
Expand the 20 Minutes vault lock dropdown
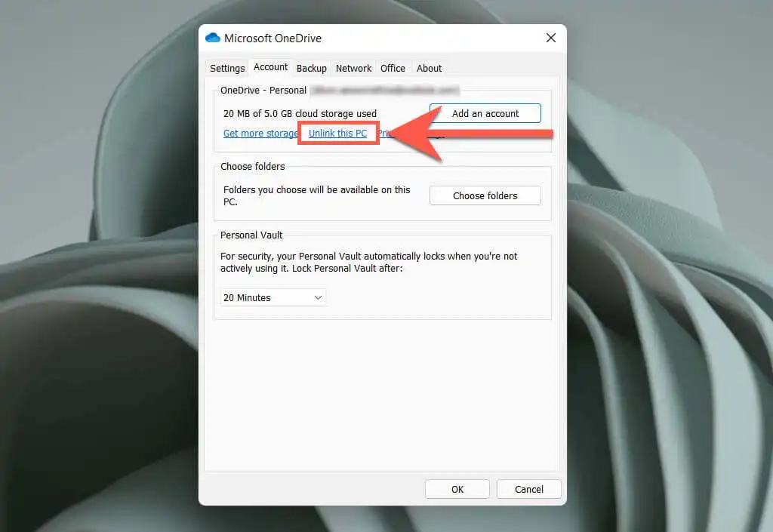273,297
